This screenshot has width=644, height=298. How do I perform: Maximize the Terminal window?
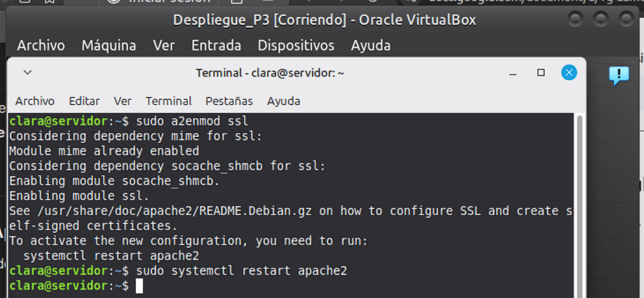coord(541,73)
